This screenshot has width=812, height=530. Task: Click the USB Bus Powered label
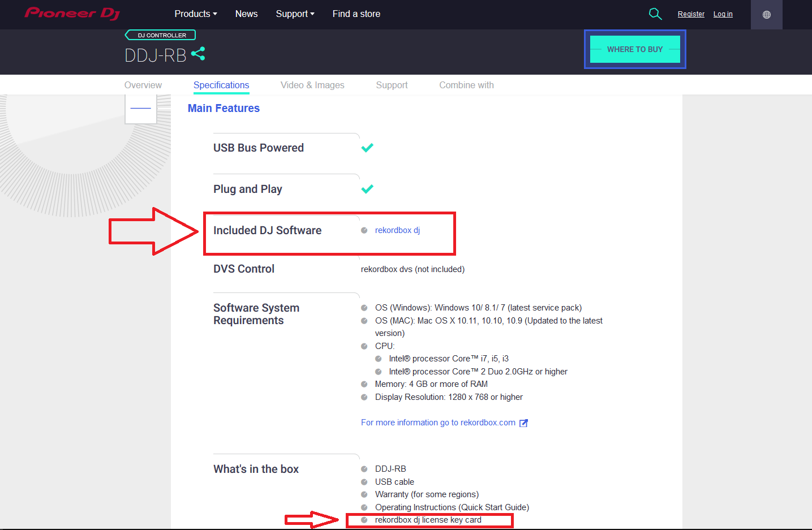tap(259, 148)
